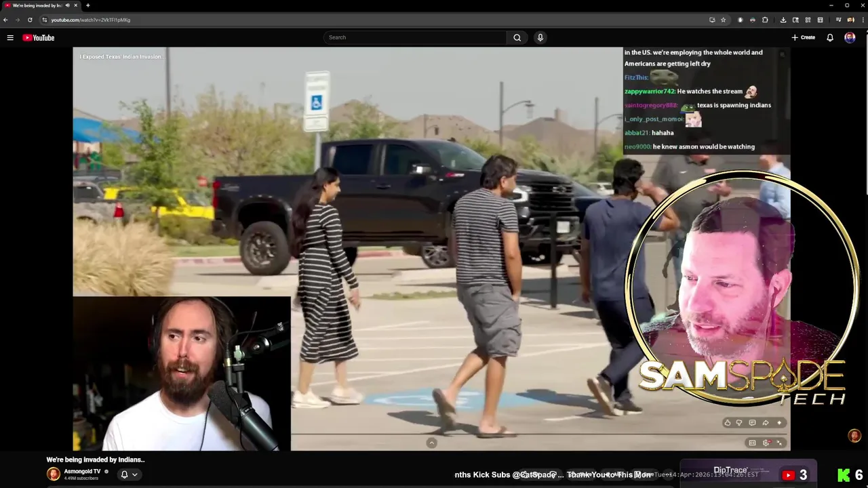Viewport: 868px width, 488px height.
Task: Click the floating profile avatar at right edge
Action: pyautogui.click(x=854, y=435)
